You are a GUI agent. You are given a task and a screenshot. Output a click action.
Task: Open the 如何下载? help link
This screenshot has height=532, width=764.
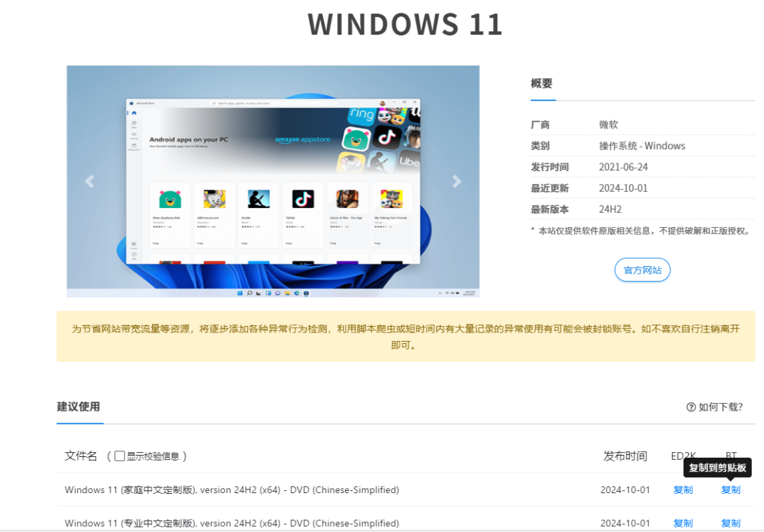714,407
